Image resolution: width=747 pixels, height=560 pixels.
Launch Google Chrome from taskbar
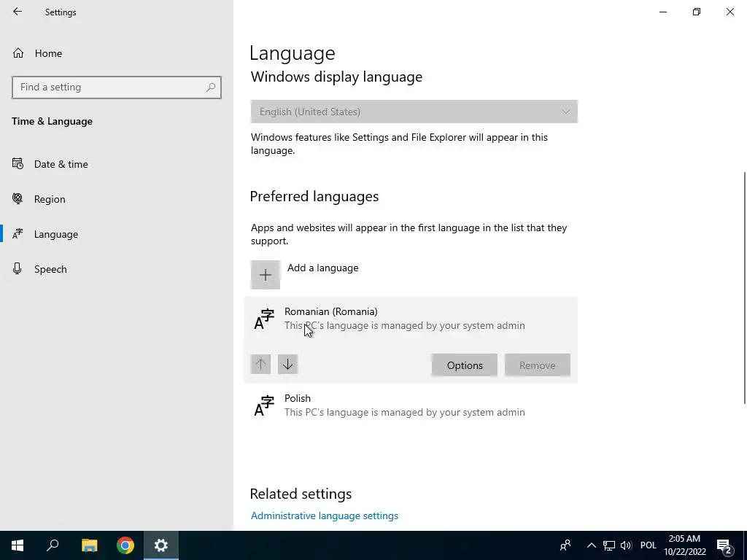(125, 545)
